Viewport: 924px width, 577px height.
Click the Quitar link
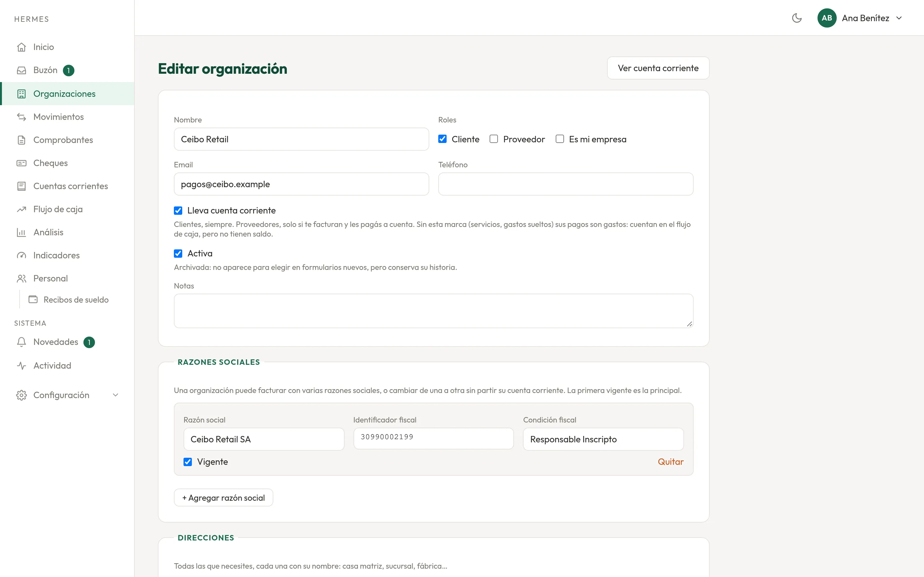coord(671,462)
